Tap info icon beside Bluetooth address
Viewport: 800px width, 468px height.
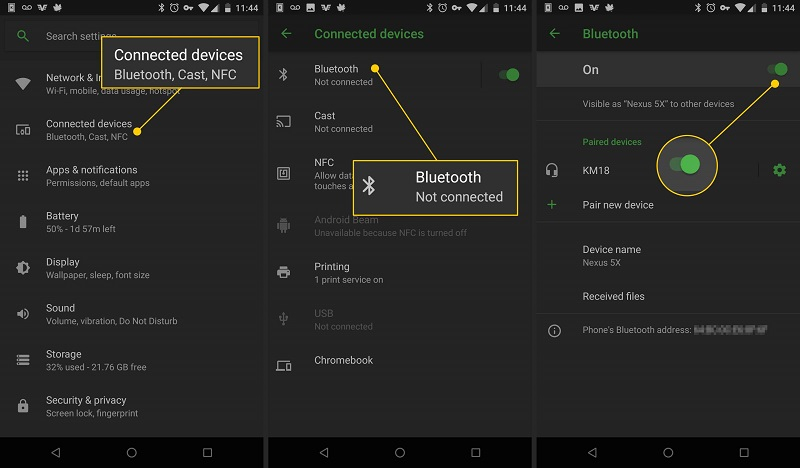pos(554,331)
